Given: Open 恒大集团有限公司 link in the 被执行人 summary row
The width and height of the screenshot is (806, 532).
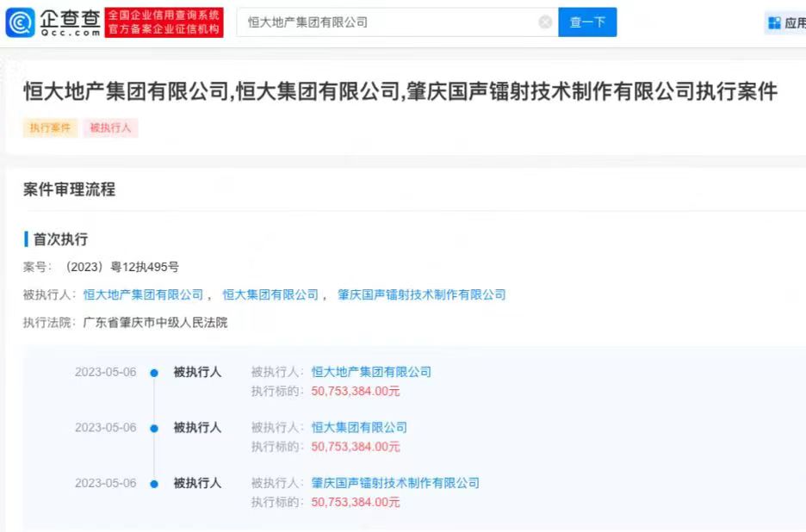Looking at the screenshot, I should click(270, 294).
